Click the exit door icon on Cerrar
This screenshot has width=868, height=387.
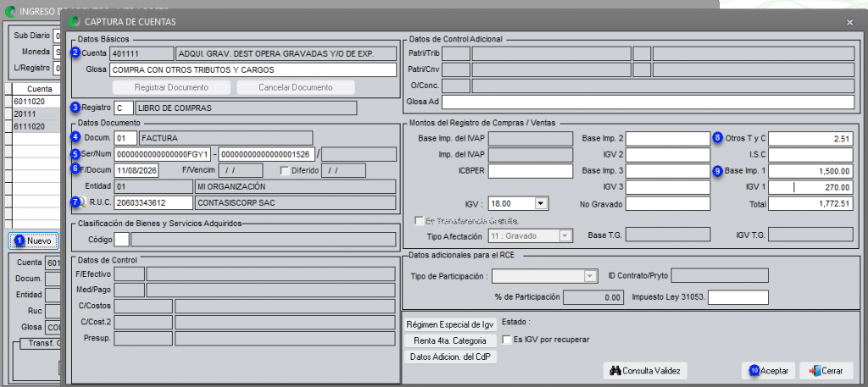815,370
